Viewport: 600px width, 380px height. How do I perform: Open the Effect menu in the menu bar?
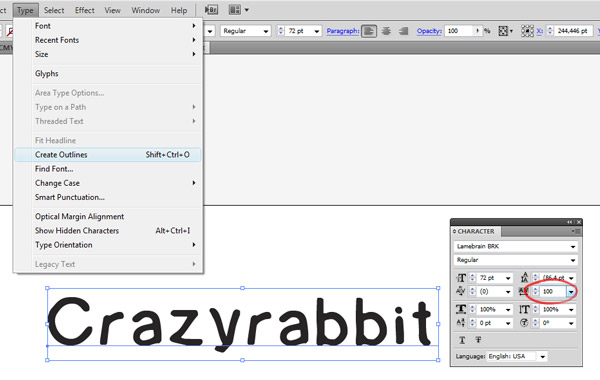[x=85, y=10]
